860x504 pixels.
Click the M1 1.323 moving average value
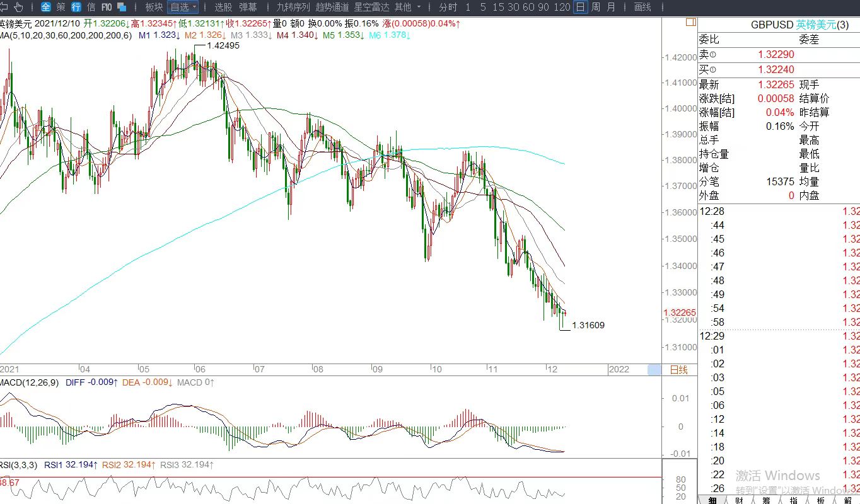click(x=160, y=35)
